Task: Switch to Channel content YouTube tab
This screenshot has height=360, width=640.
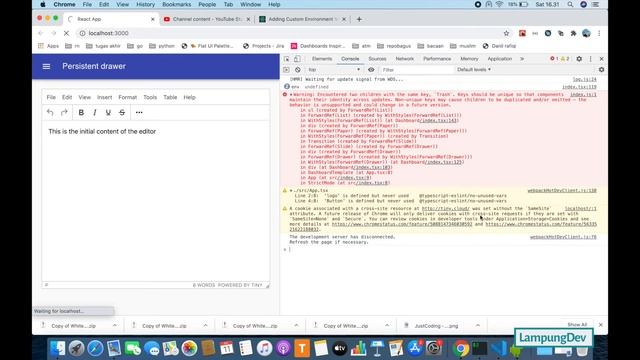Action: (x=207, y=19)
